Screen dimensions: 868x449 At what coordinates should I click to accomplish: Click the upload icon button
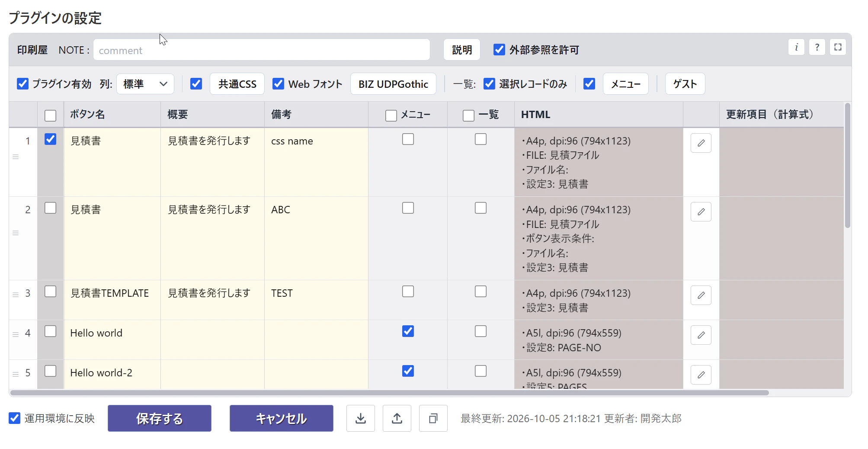397,418
